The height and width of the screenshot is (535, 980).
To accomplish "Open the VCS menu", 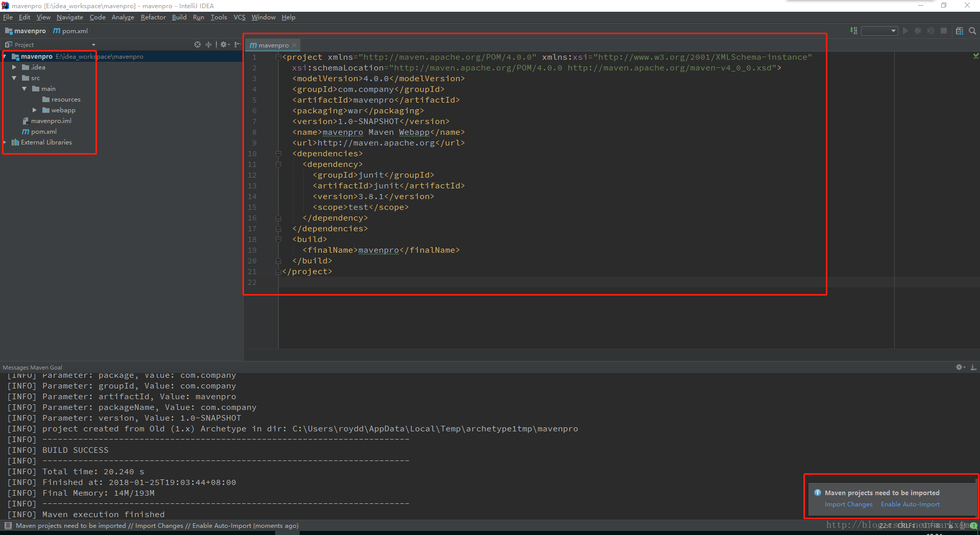I will click(x=239, y=17).
